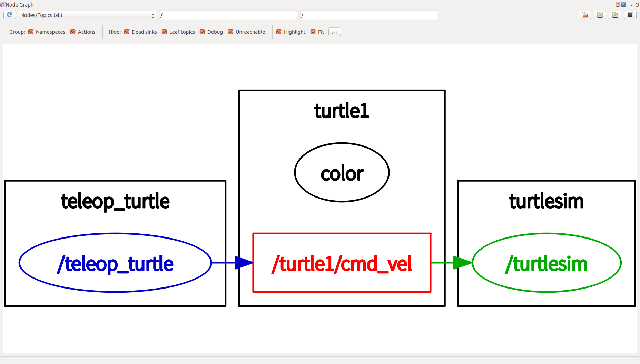Image resolution: width=640 pixels, height=364 pixels.
Task: Toggle the Leaf topics checkbox
Action: tap(165, 32)
